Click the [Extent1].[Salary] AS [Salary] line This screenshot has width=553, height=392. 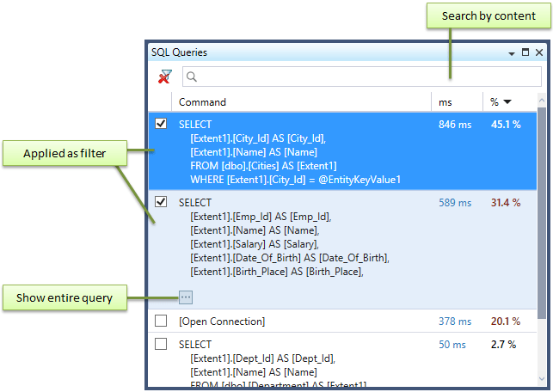click(x=255, y=244)
